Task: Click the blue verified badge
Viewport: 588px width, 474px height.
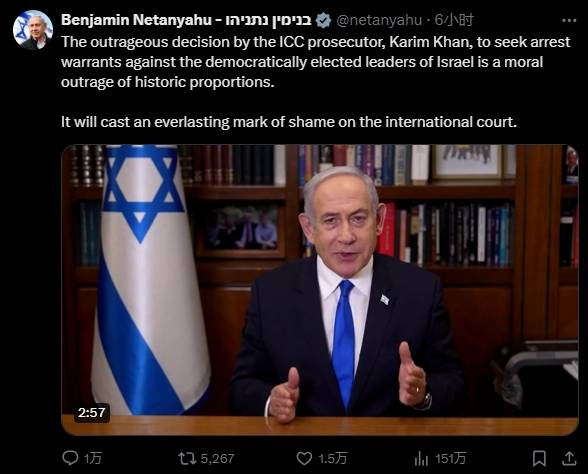Action: (323, 20)
